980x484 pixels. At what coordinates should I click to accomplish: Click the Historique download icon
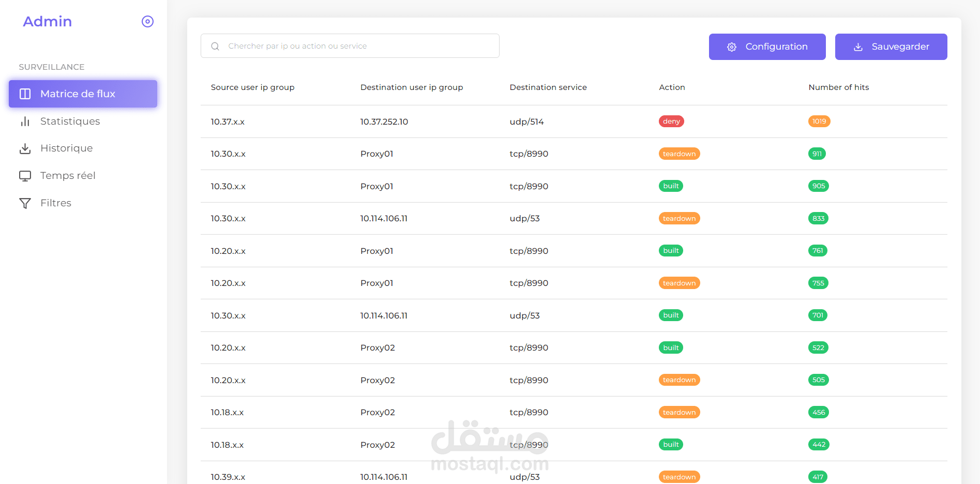25,148
